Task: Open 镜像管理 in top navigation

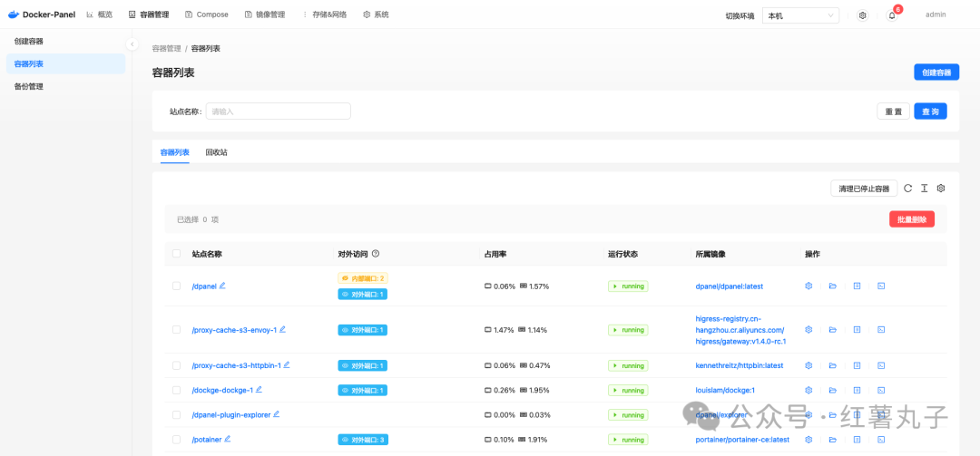Action: point(265,15)
